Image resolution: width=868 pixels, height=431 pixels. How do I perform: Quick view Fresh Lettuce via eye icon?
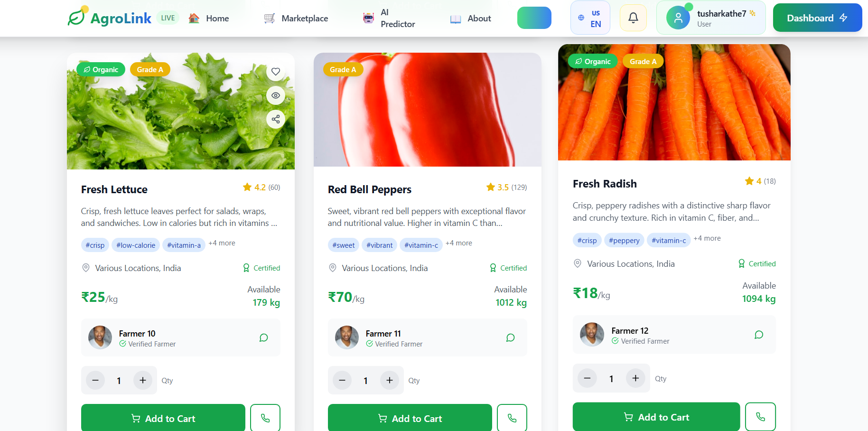pyautogui.click(x=276, y=95)
